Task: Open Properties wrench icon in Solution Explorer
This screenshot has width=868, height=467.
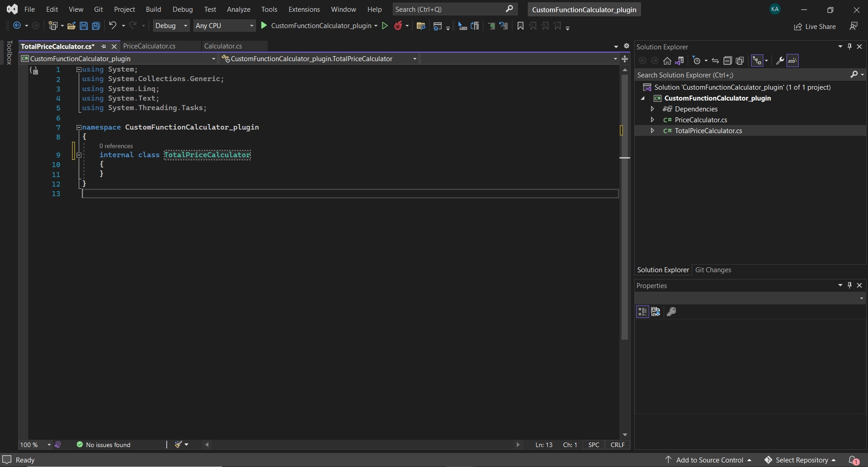Action: (x=780, y=61)
